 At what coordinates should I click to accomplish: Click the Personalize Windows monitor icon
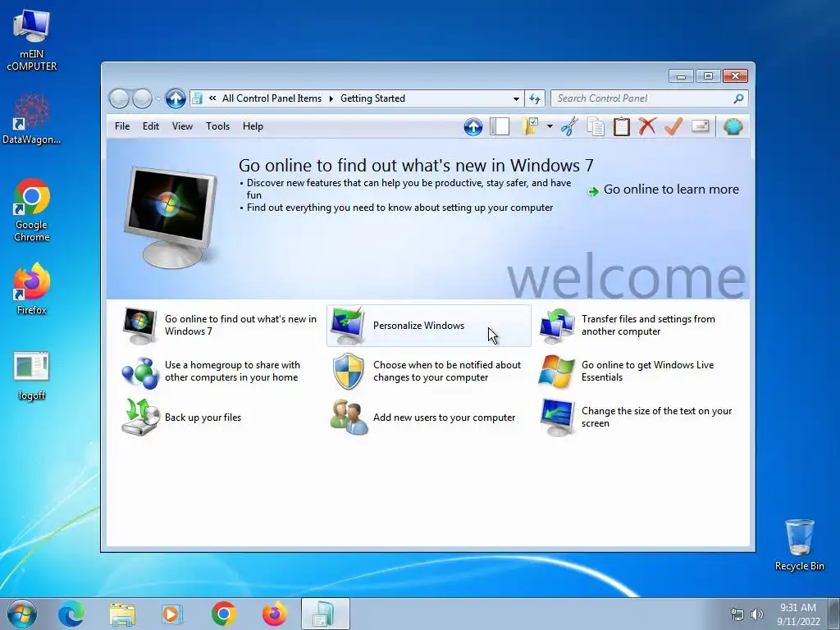click(348, 325)
